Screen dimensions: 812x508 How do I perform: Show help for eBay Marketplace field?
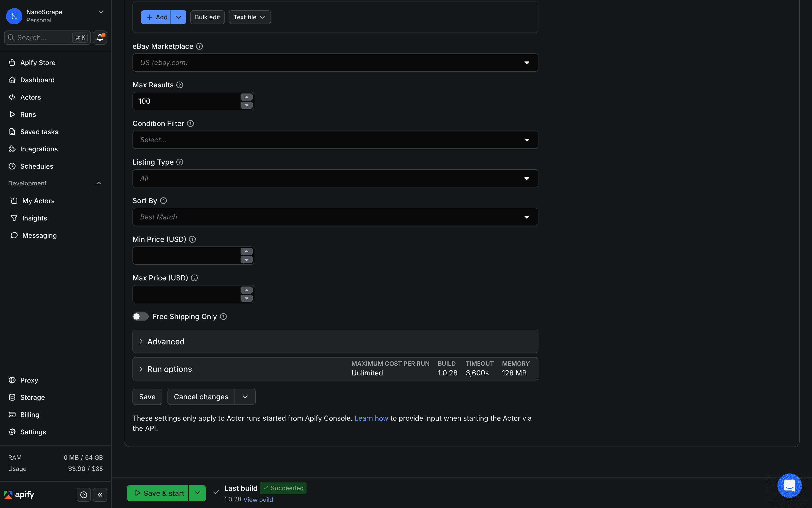(x=199, y=46)
